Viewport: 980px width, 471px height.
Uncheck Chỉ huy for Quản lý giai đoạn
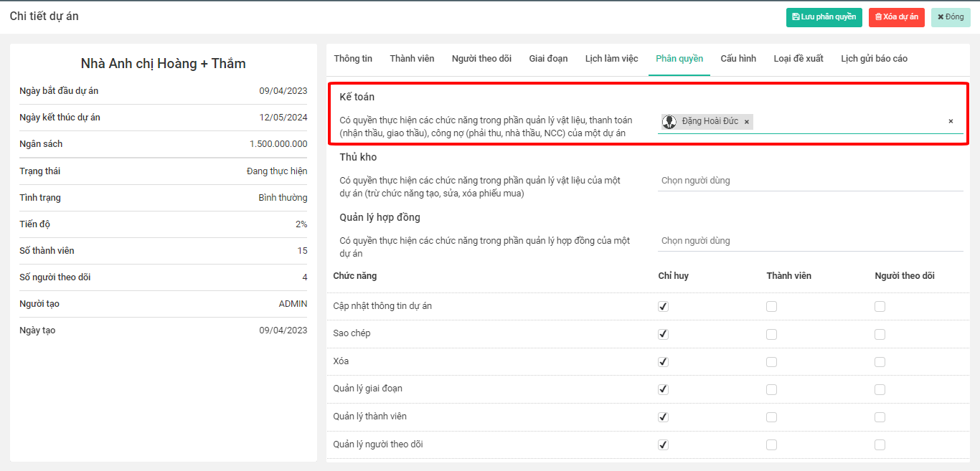[663, 389]
